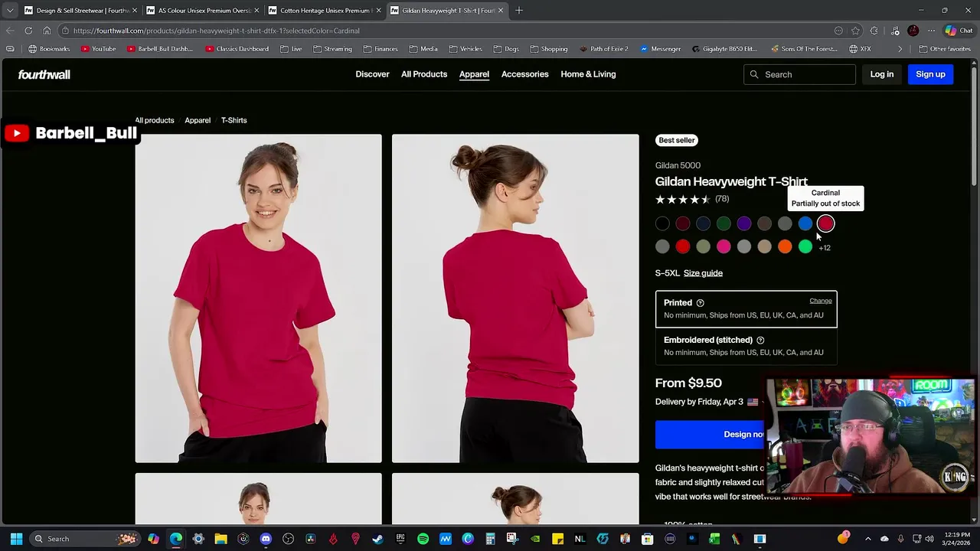
Task: Open File Explorer from the taskbar
Action: point(220,539)
